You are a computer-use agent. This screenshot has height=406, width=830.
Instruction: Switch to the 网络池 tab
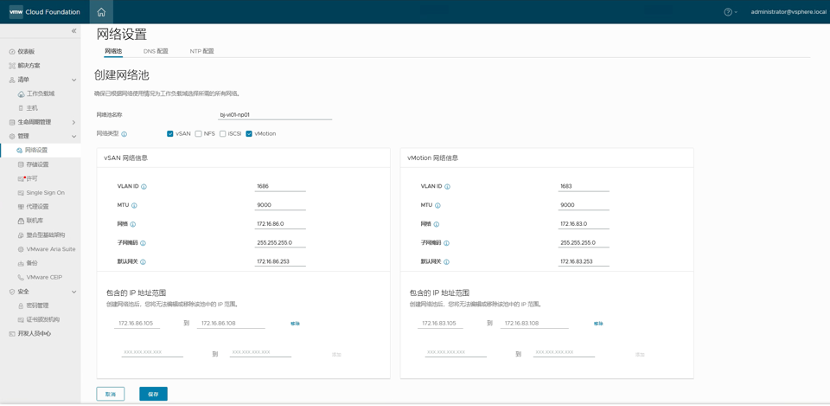[113, 51]
